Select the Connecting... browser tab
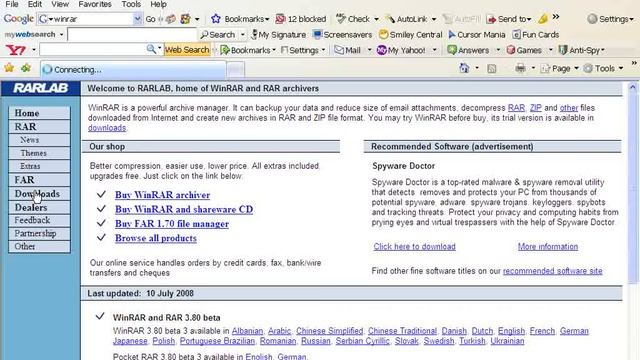Image resolution: width=640 pixels, height=360 pixels. point(133,69)
